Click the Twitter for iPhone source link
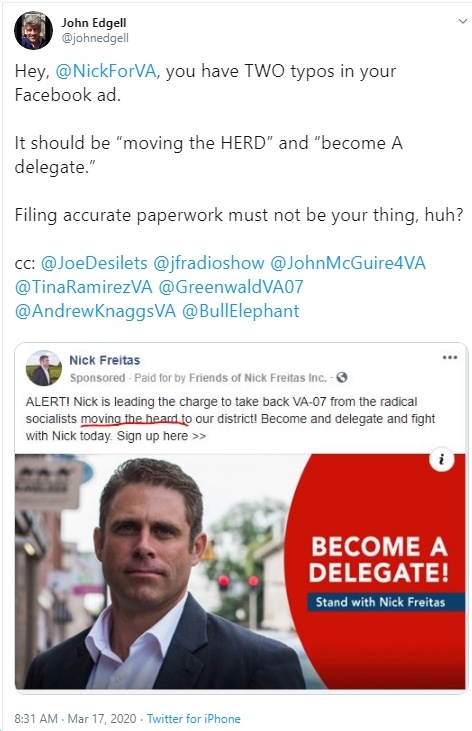 coord(194,718)
